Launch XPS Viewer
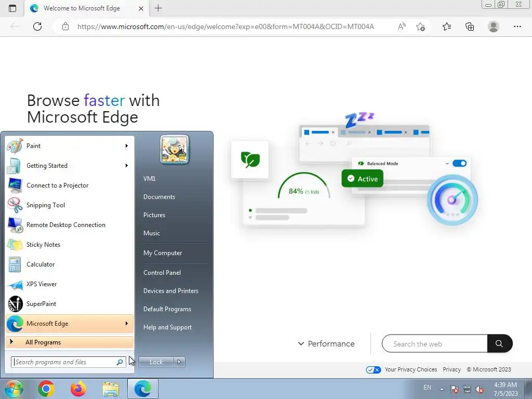 [x=70, y=284]
